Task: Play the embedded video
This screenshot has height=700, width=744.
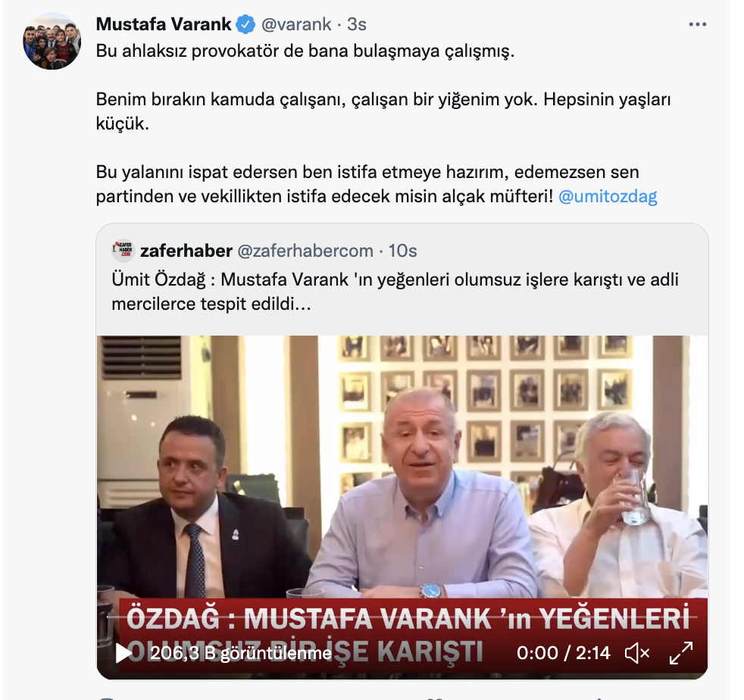Action: (x=124, y=653)
